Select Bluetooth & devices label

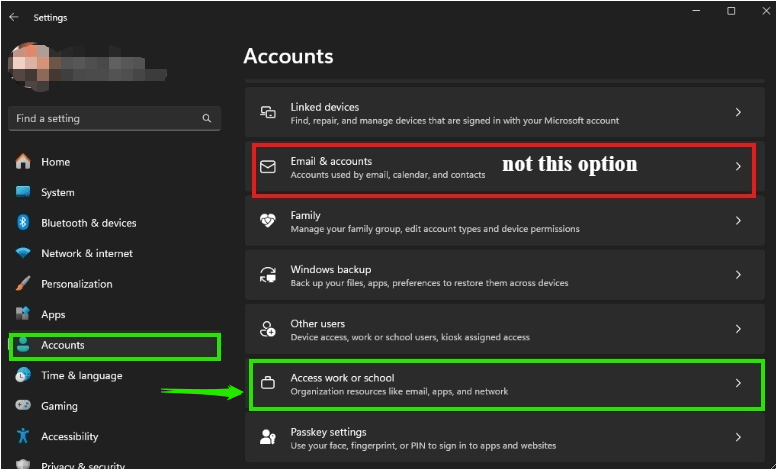pyautogui.click(x=89, y=223)
